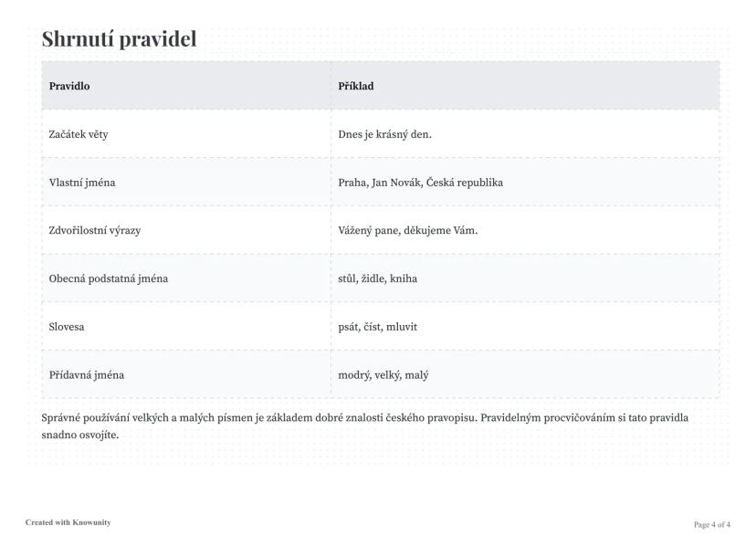Click the "psát, číst, mluvit" example cell
Viewport: 756px width, 535px height.
click(377, 327)
